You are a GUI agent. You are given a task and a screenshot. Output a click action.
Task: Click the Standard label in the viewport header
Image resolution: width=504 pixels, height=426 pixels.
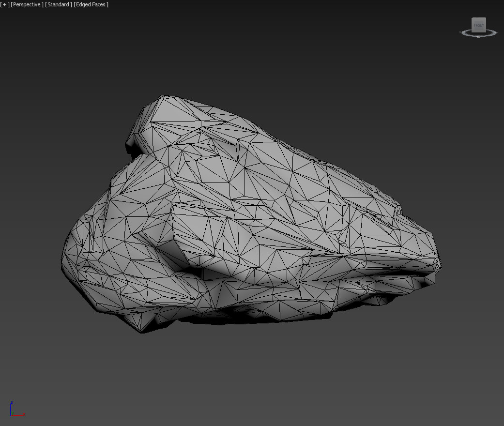click(x=58, y=4)
